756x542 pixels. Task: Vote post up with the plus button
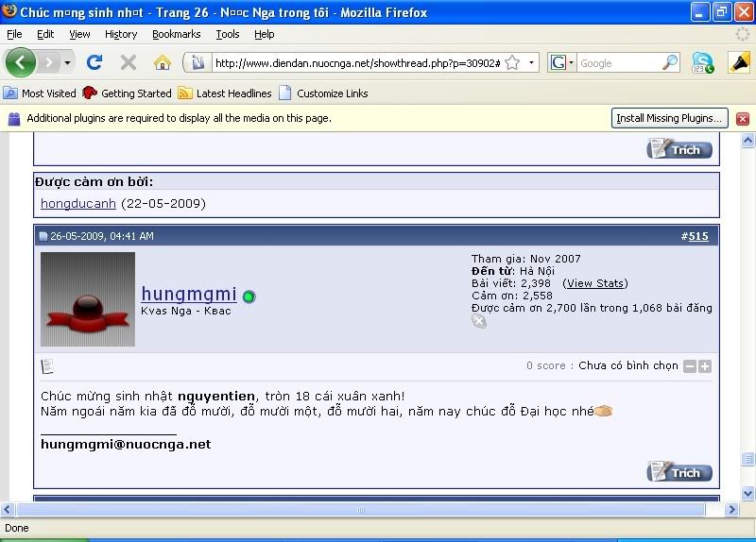pyautogui.click(x=705, y=366)
